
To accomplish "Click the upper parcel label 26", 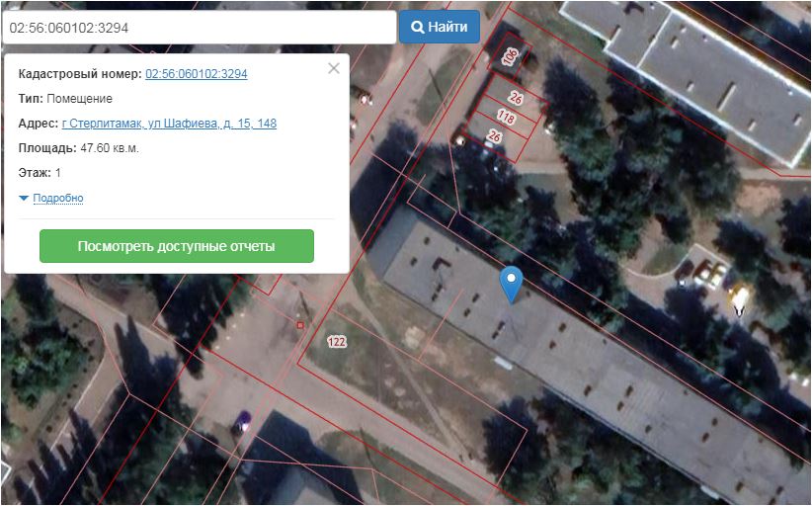I will coord(516,98).
